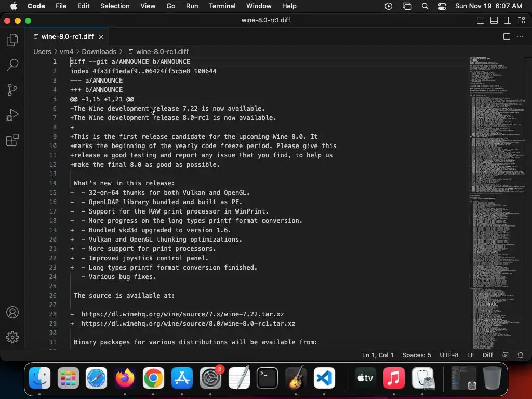Open Safari from the Dock
Screen dimensions: 532x399
coord(96,378)
